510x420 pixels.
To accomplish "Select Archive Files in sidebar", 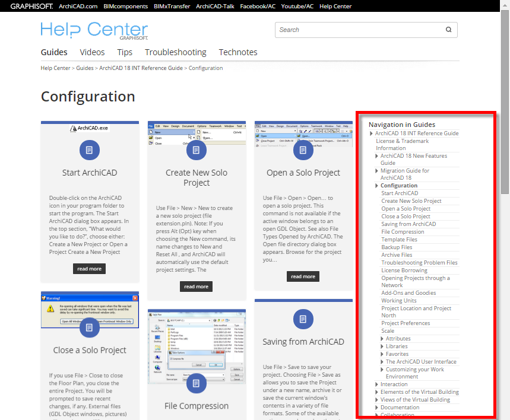I will 397,255.
